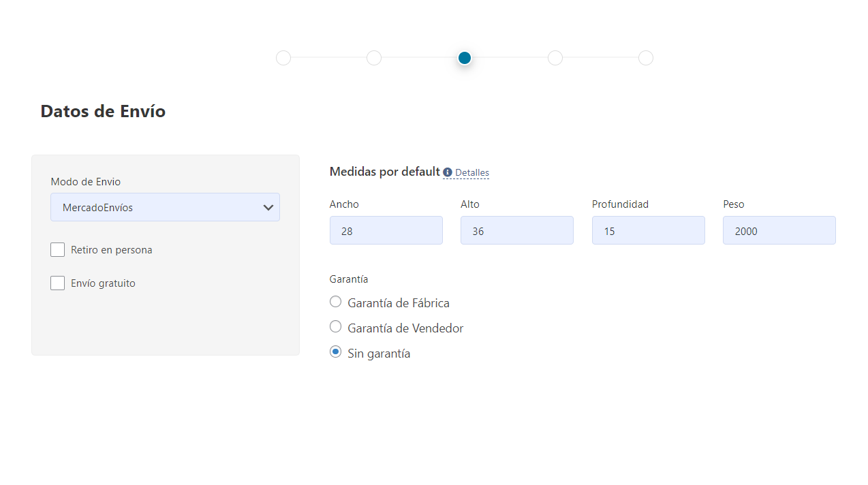Select the Sin garantía radio button

click(335, 352)
